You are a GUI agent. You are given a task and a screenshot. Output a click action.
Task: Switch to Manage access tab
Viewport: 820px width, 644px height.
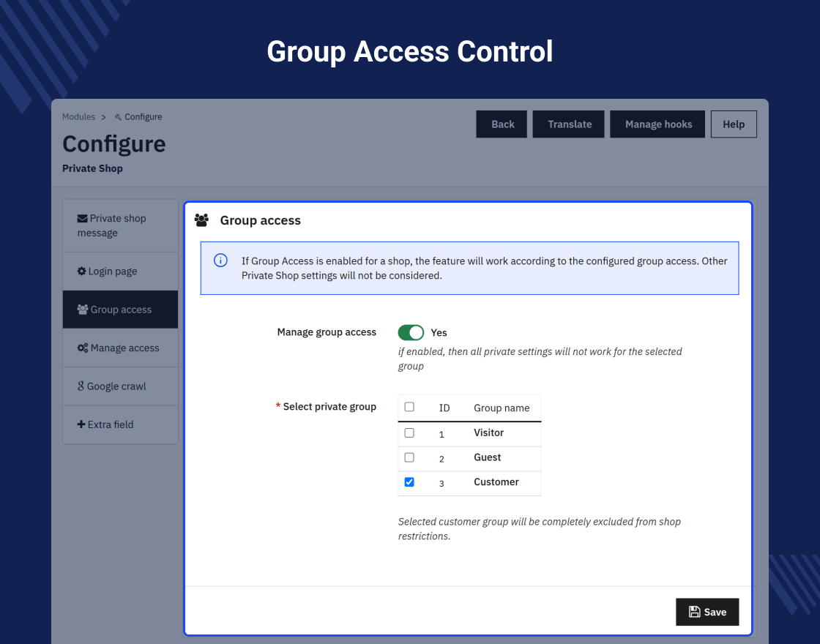(x=120, y=348)
